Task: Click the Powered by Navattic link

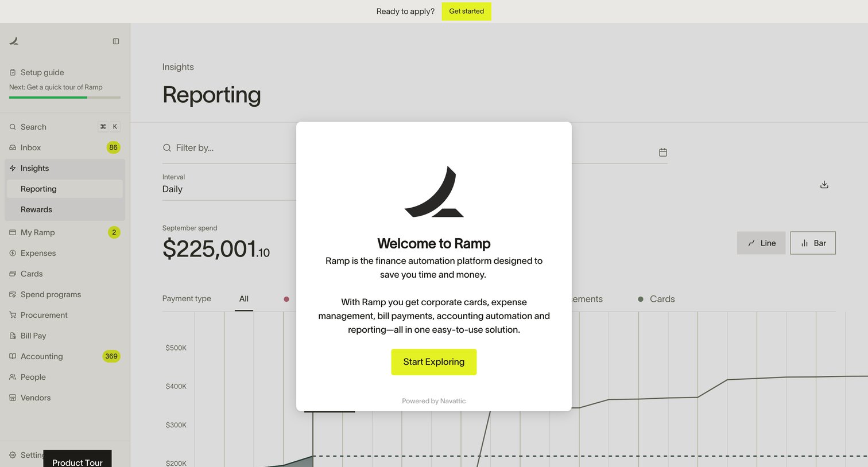Action: (434, 401)
